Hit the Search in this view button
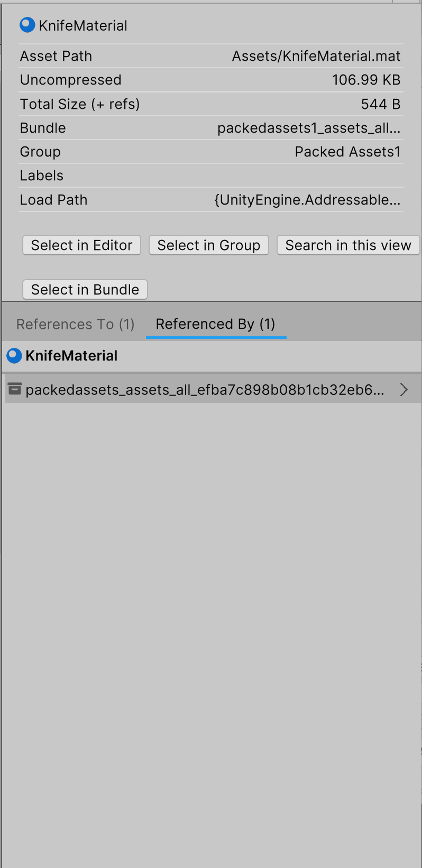This screenshot has width=422, height=868. tap(348, 245)
